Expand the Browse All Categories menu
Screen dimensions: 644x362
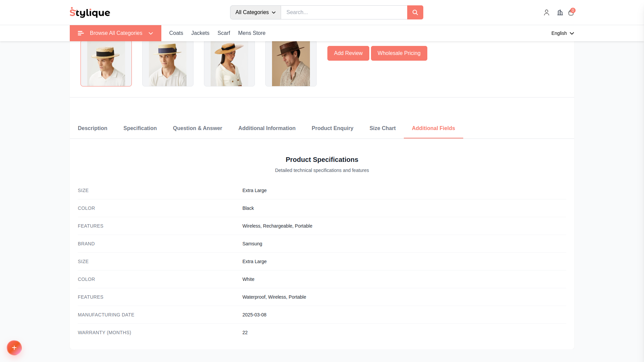point(115,33)
